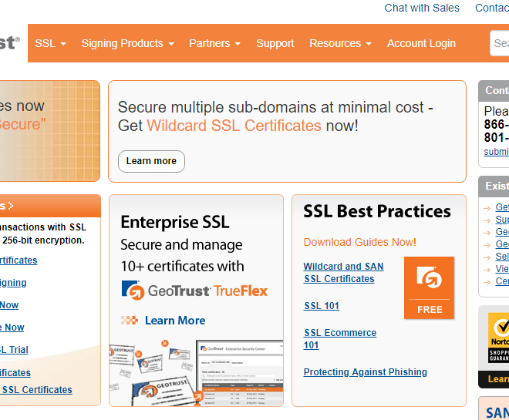Click the arrow in the left panel's orange header
Viewport: 509px width, 420px height.
pyautogui.click(x=11, y=206)
